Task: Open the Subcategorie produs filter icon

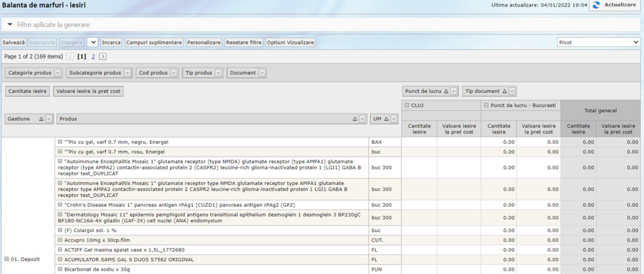Action: click(128, 73)
